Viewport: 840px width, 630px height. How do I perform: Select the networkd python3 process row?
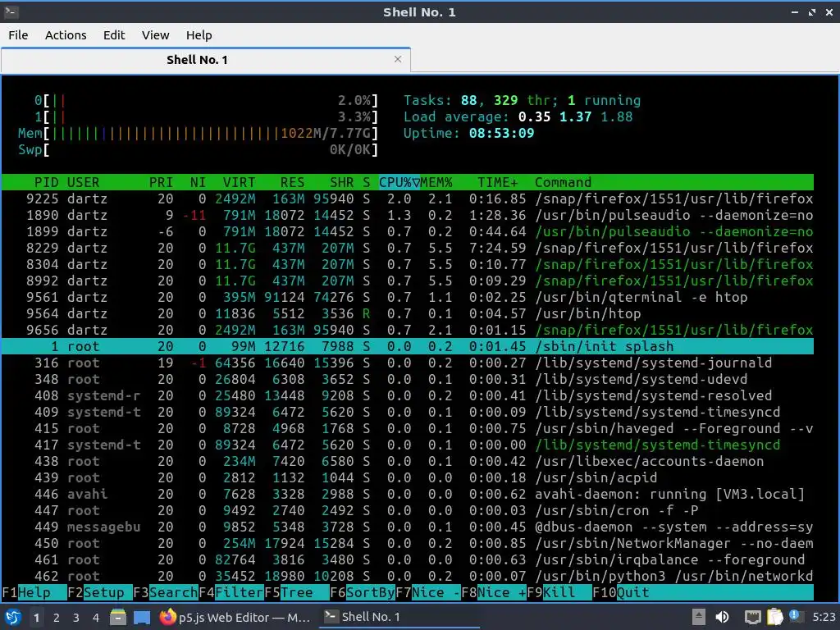407,576
